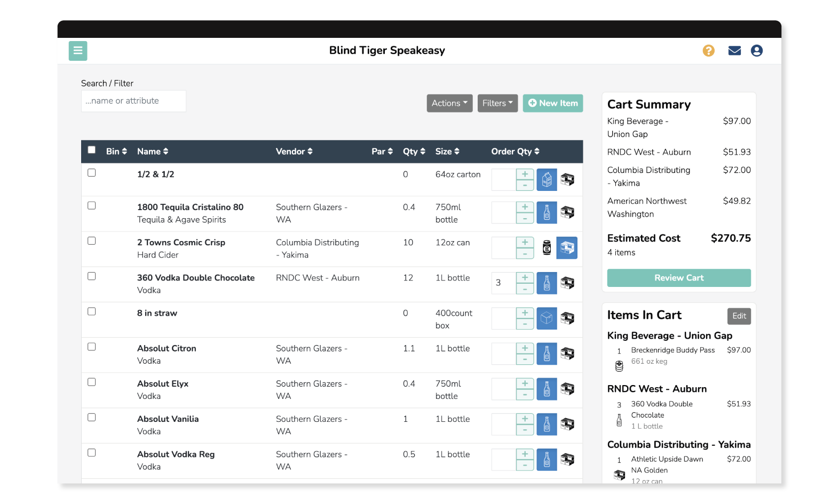This screenshot has width=839, height=504.
Task: Increase order quantity for 360 Vodka Double Chocolate
Action: point(525,277)
